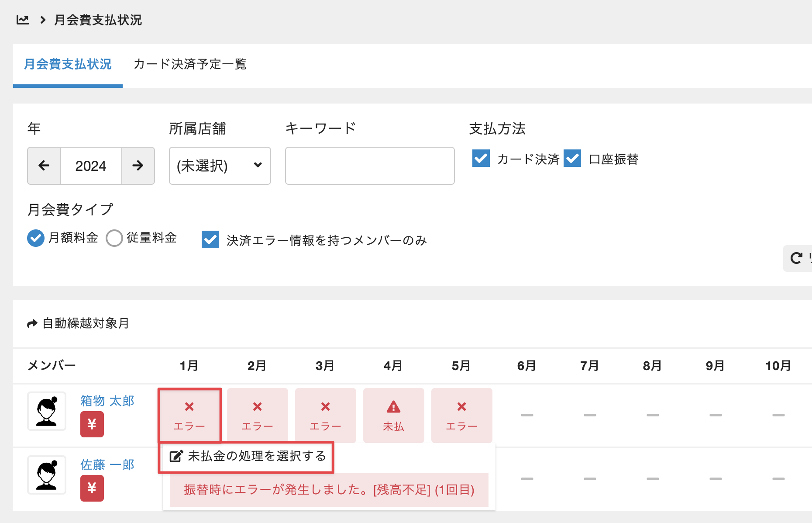Image resolution: width=812 pixels, height=523 pixels.
Task: Click the キーワード search input field
Action: tap(369, 166)
